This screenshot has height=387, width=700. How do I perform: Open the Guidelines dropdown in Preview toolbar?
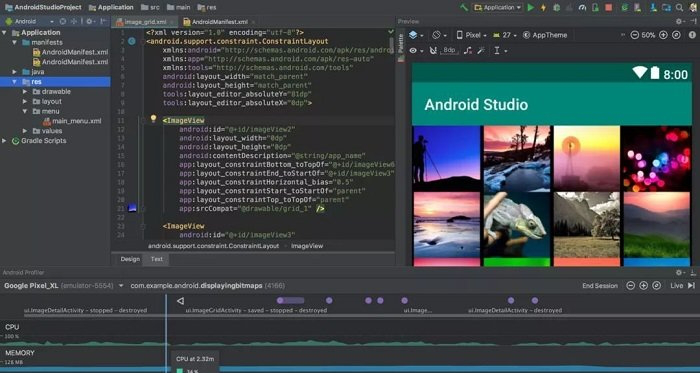500,50
